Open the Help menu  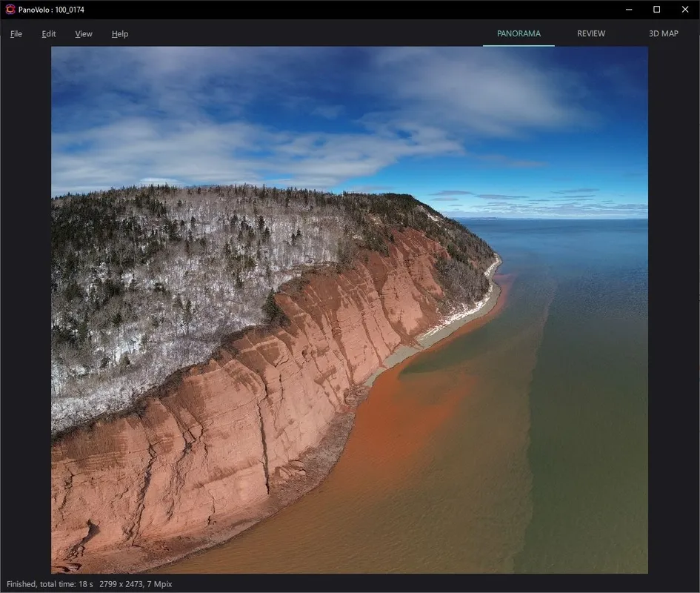[120, 34]
